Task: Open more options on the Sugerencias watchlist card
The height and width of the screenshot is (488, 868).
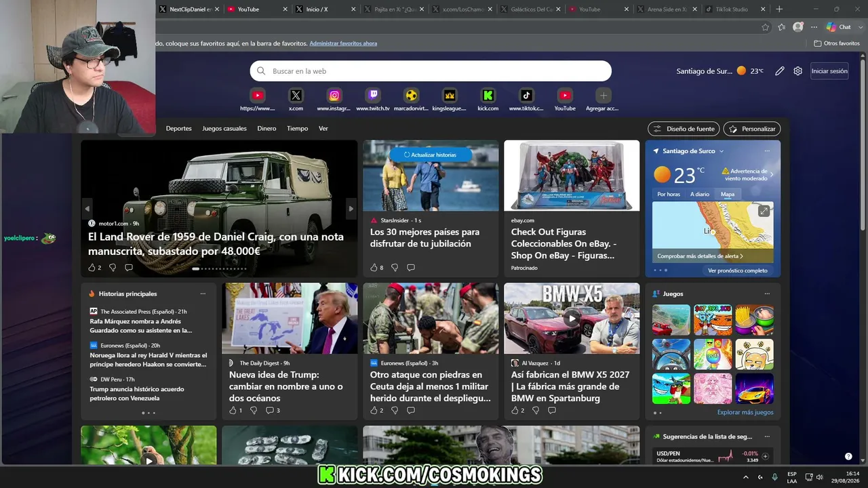Action: click(767, 436)
